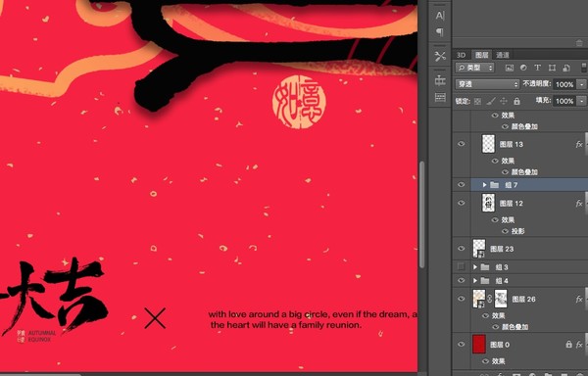This screenshot has width=588, height=376.
Task: Filter layers by adjustment layer type
Action: point(523,68)
